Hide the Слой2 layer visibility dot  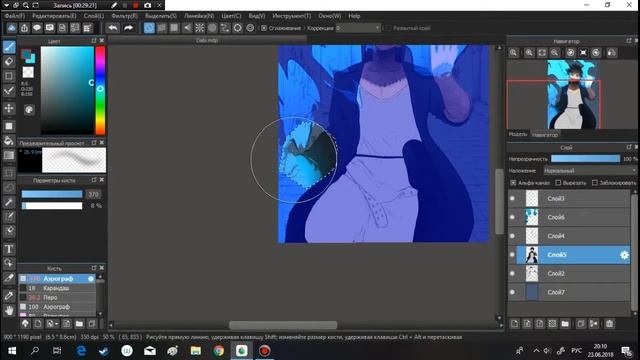[512, 273]
